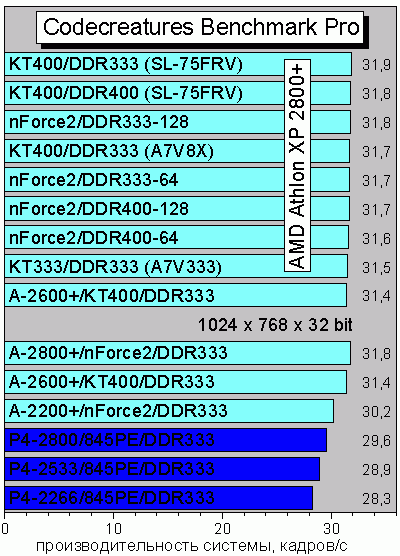Click the 31,7 value beside nForce2/DDR400-128
Viewport: 400px width, 556px height.
pos(376,210)
